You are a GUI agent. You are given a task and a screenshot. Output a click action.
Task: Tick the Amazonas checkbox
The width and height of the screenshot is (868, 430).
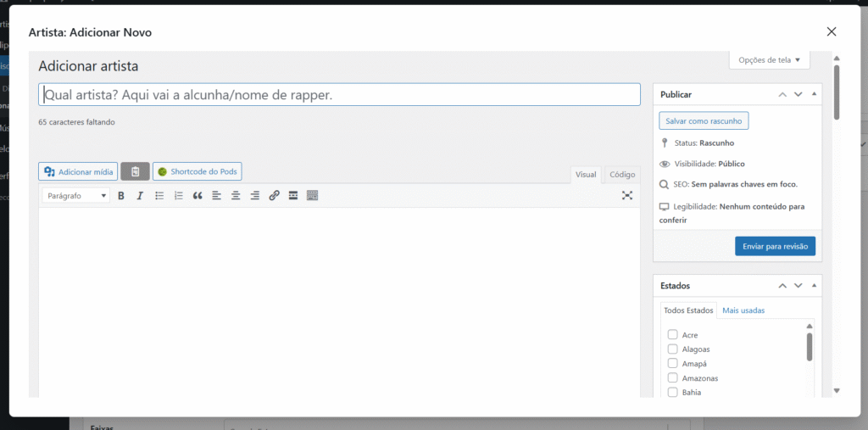673,378
